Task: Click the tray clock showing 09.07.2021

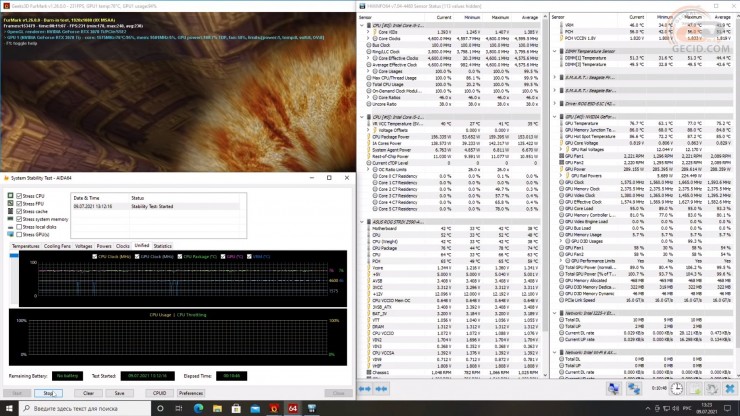Action: tap(706, 408)
